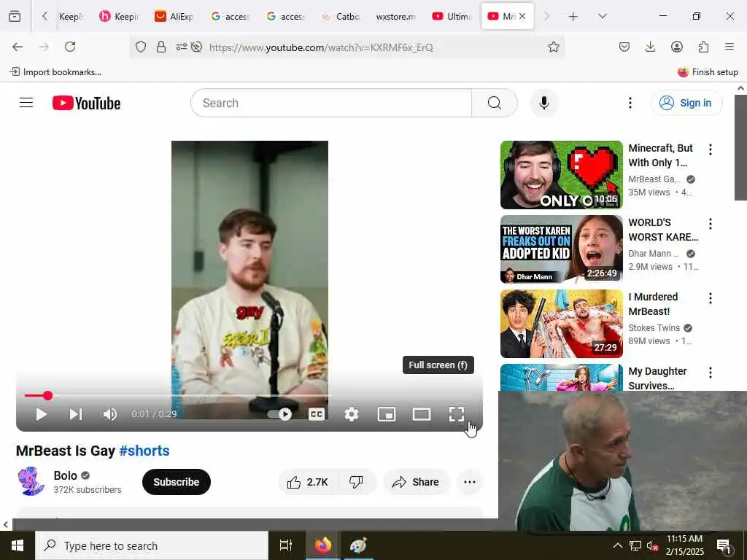
Task: Click the YouTube URL address bar
Action: [x=321, y=47]
